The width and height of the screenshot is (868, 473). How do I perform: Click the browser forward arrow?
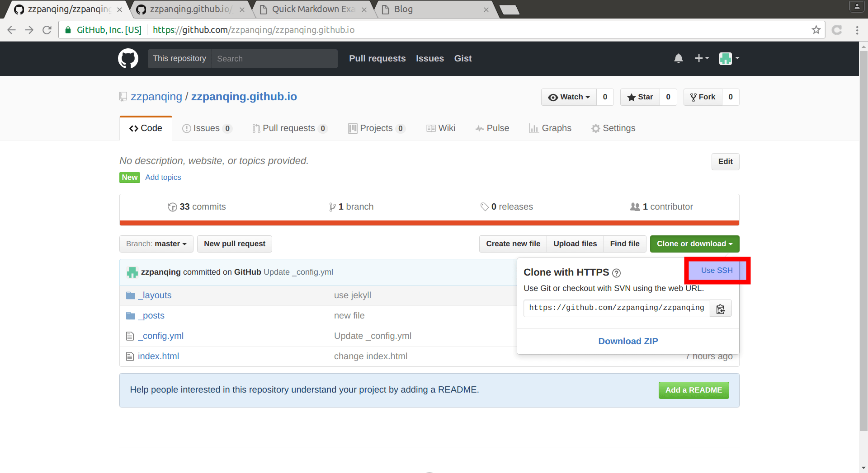tap(29, 30)
